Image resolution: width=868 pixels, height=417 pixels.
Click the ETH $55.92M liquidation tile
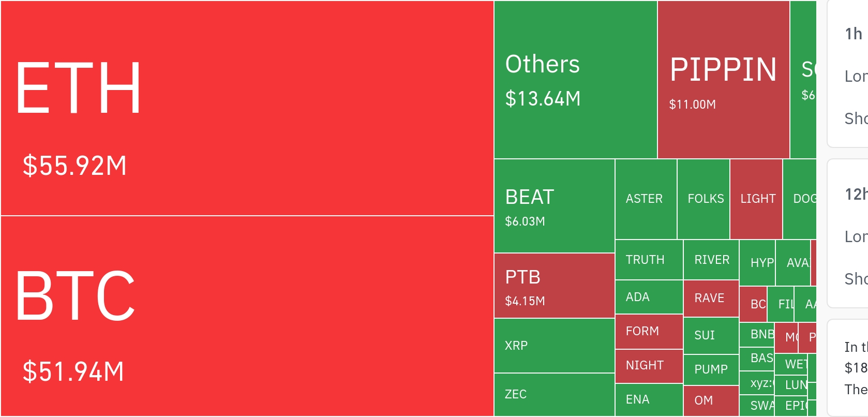[x=247, y=108]
